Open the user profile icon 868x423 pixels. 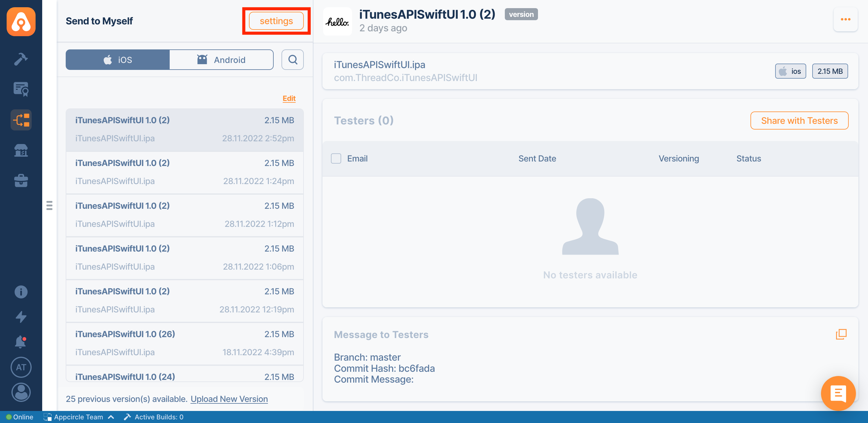point(21,392)
